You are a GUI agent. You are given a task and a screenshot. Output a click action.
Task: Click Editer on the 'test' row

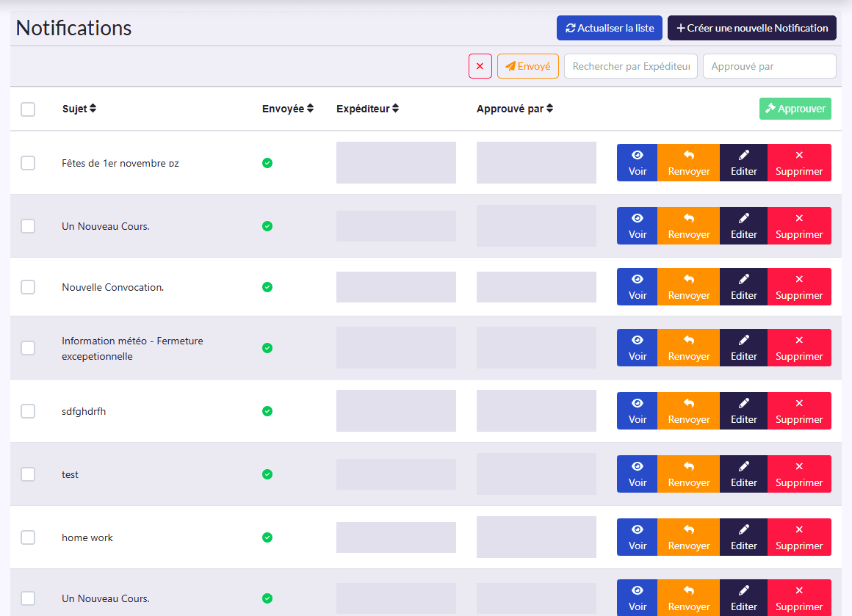pyautogui.click(x=743, y=474)
